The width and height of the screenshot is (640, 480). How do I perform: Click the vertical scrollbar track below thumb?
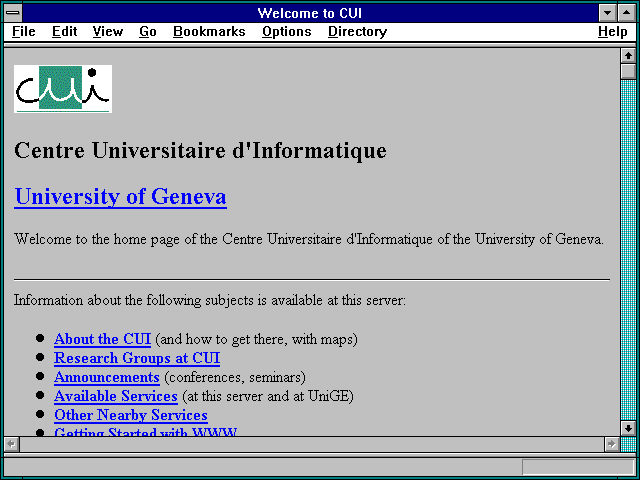click(628, 250)
